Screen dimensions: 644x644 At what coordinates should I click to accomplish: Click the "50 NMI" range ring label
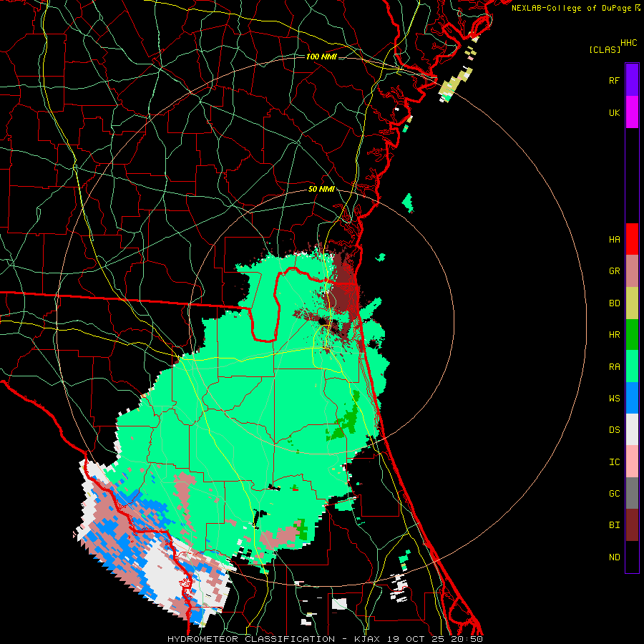click(321, 189)
